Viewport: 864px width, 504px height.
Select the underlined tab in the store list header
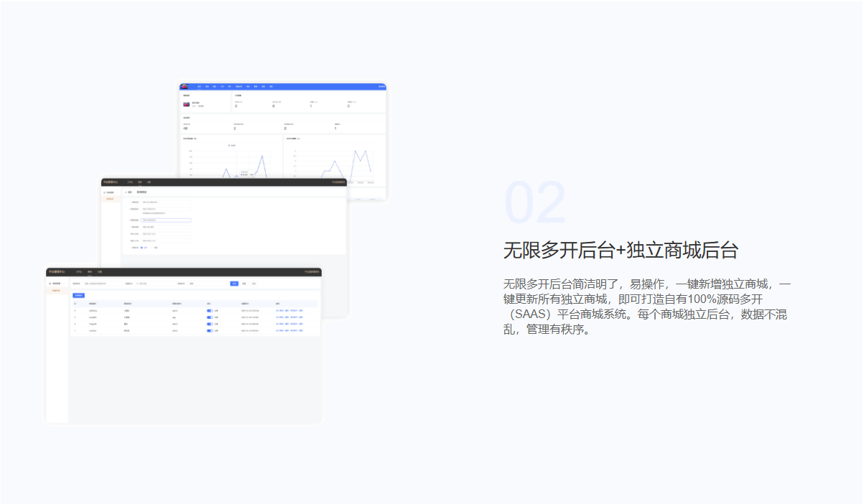coord(90,272)
